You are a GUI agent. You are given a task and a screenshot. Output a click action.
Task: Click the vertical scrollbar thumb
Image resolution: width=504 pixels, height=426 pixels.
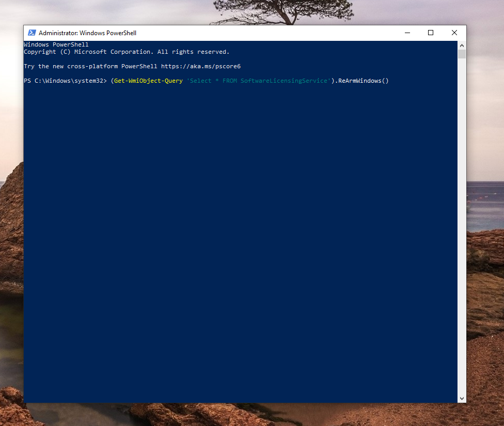tap(462, 54)
